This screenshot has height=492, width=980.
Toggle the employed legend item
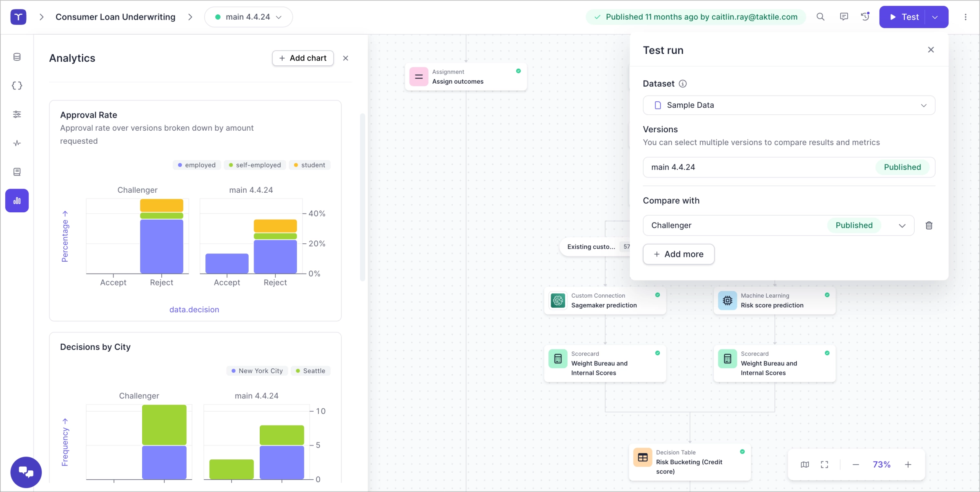pyautogui.click(x=196, y=165)
